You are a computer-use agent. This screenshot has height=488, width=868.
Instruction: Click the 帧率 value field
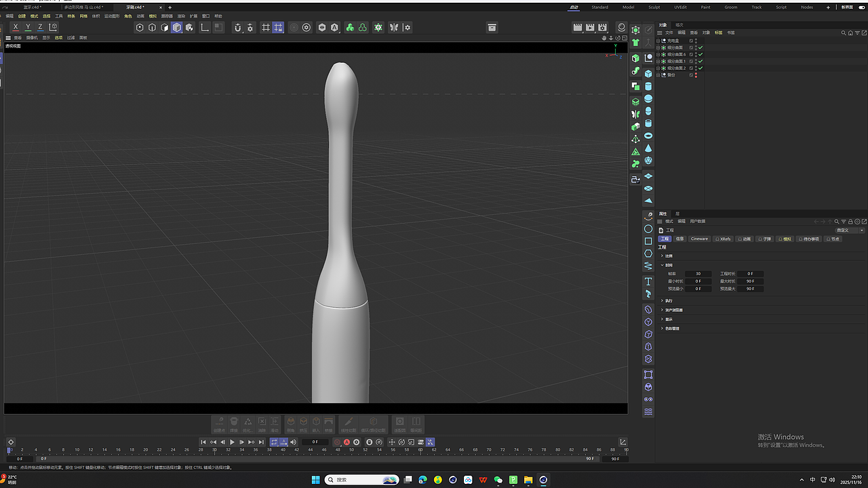click(x=698, y=274)
